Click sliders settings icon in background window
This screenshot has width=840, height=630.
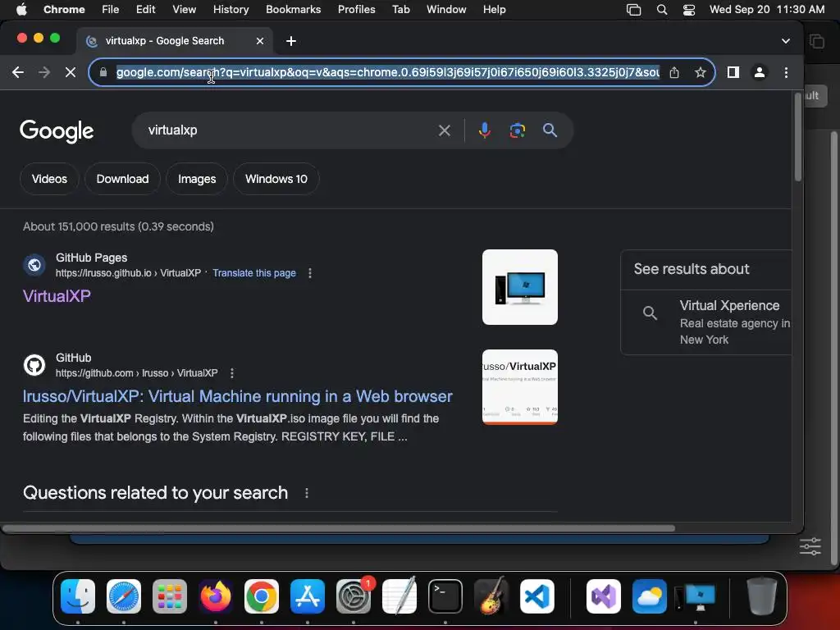tap(810, 546)
